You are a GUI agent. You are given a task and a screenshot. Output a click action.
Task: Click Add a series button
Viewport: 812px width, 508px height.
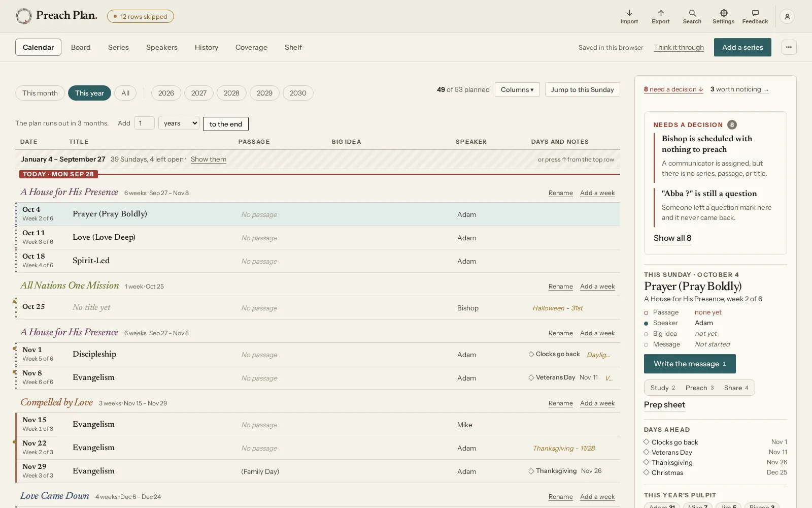tap(742, 47)
